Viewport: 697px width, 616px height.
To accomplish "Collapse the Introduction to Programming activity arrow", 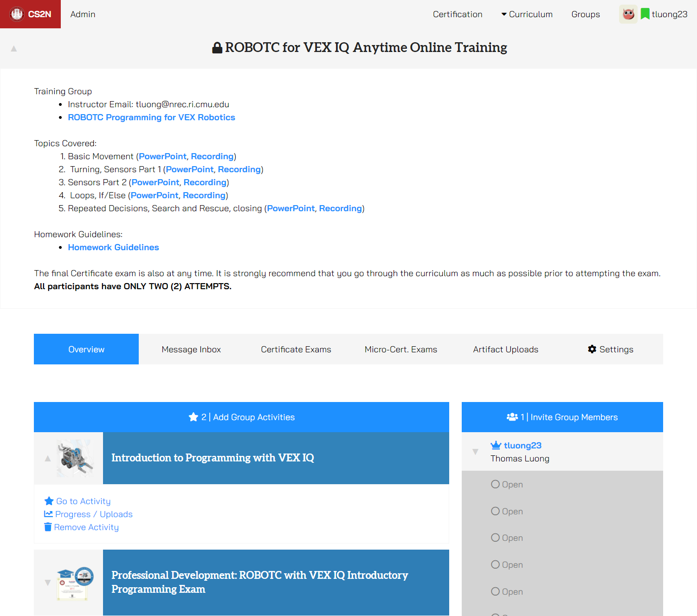I will tap(47, 458).
